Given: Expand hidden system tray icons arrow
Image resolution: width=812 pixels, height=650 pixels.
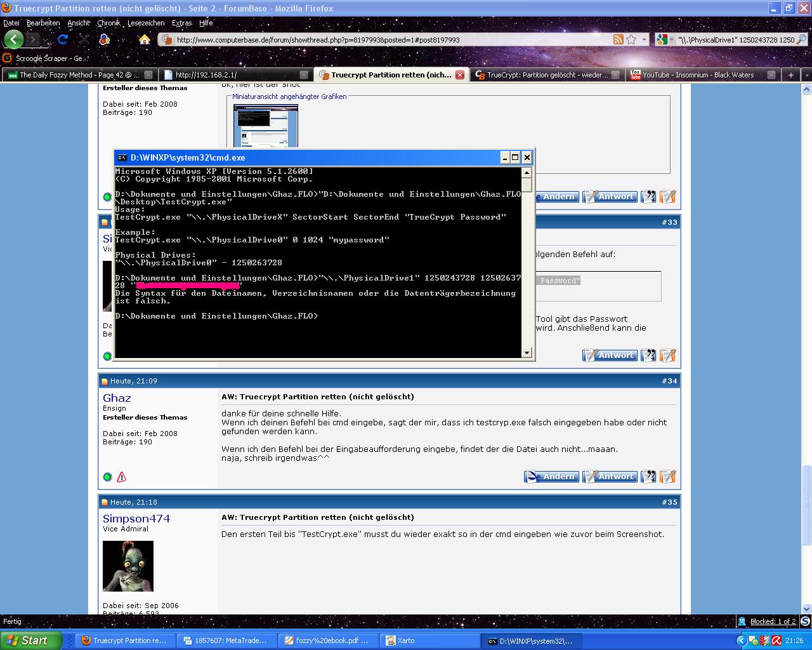Looking at the screenshot, I should pos(742,640).
